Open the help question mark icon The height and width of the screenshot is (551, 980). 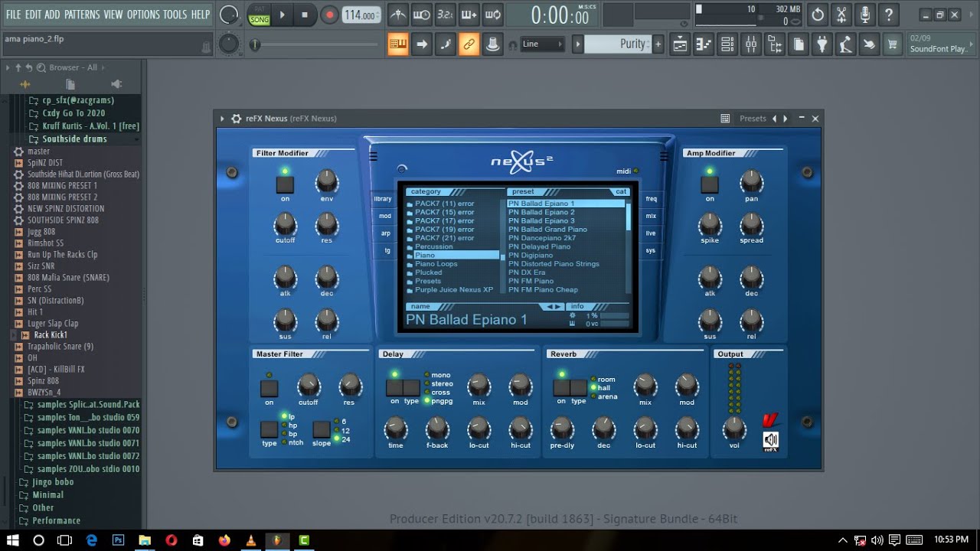pyautogui.click(x=889, y=15)
